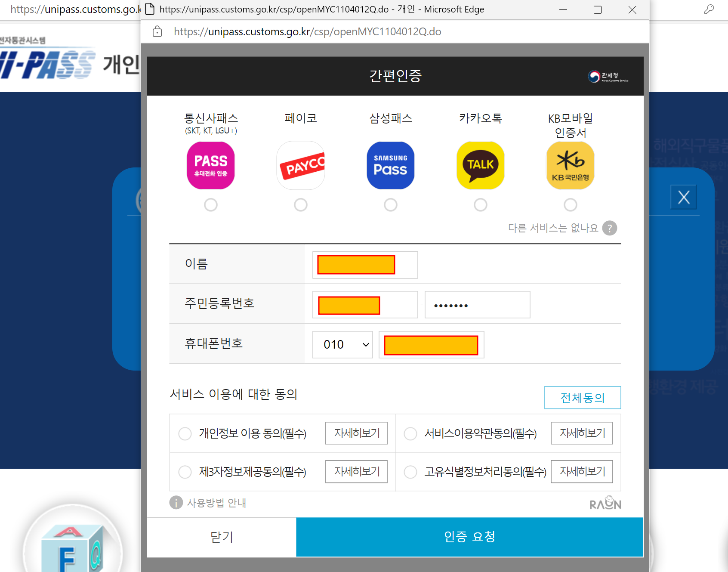Check 서비스이용약관동의(필수)
Screen dimensions: 728x572
click(410, 433)
